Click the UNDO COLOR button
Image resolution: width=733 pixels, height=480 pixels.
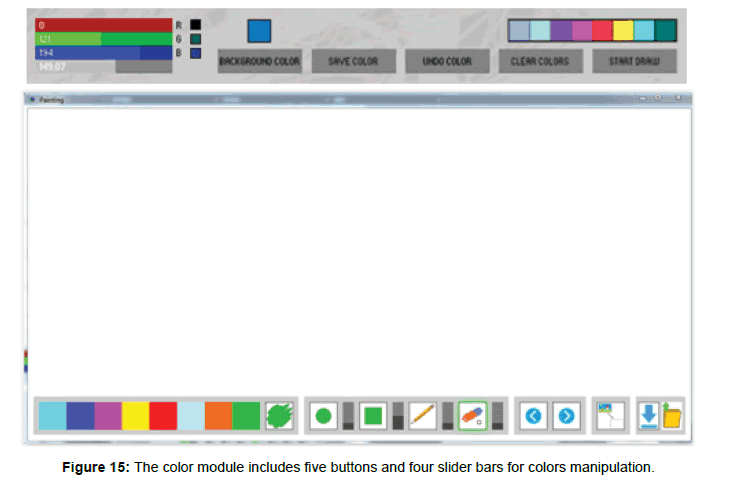pyautogui.click(x=446, y=61)
